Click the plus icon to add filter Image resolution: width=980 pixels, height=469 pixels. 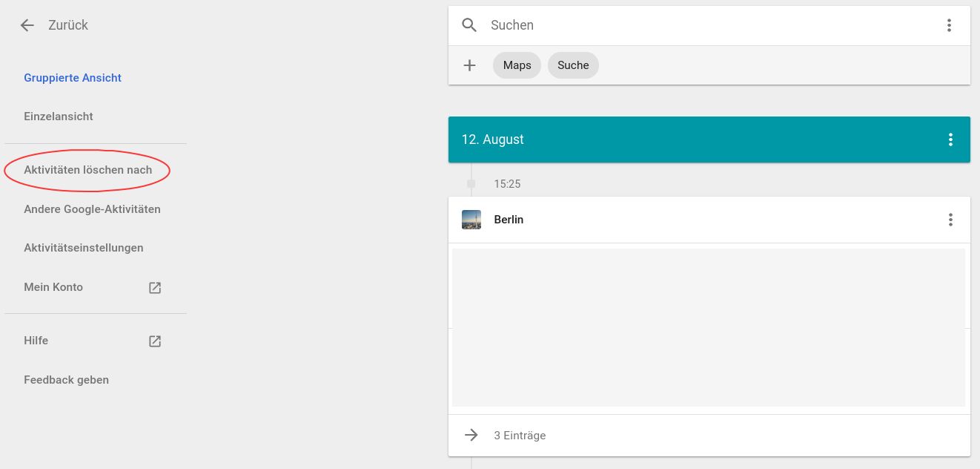469,65
